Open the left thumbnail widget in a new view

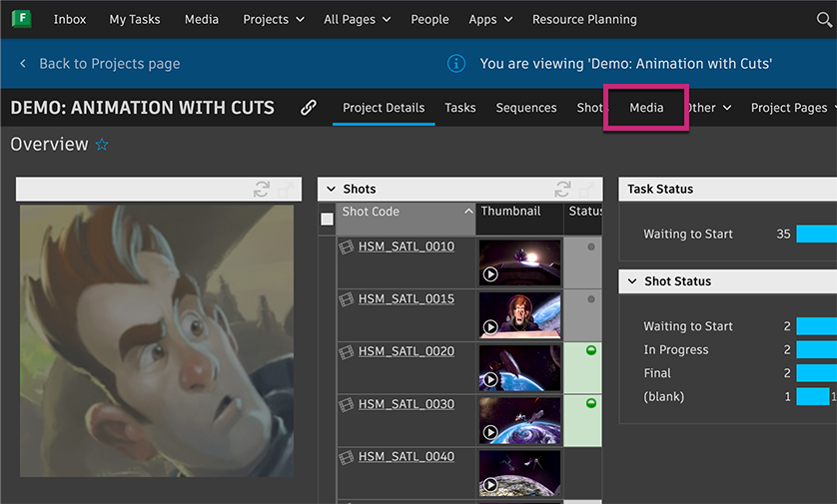pos(286,189)
